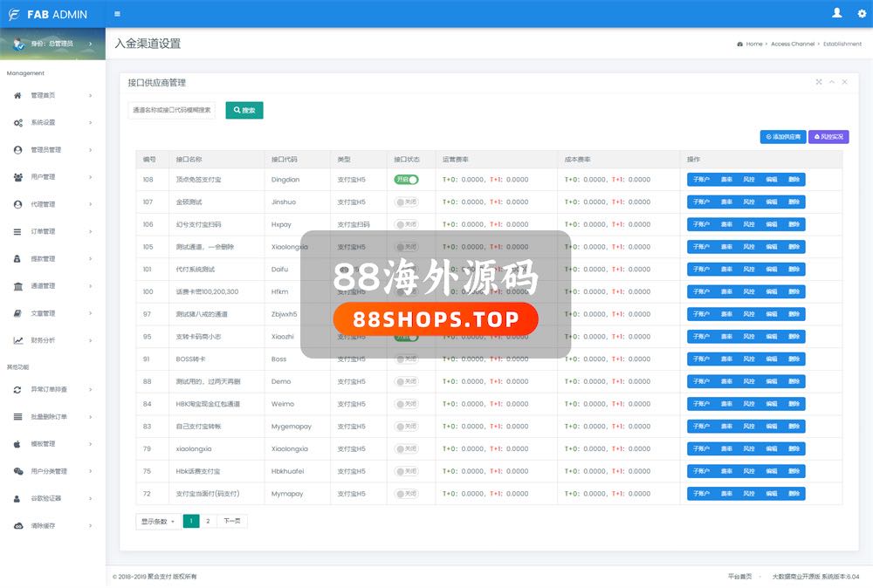Click the cloud icon beside 清除缓存
This screenshot has height=588, width=873.
click(17, 525)
